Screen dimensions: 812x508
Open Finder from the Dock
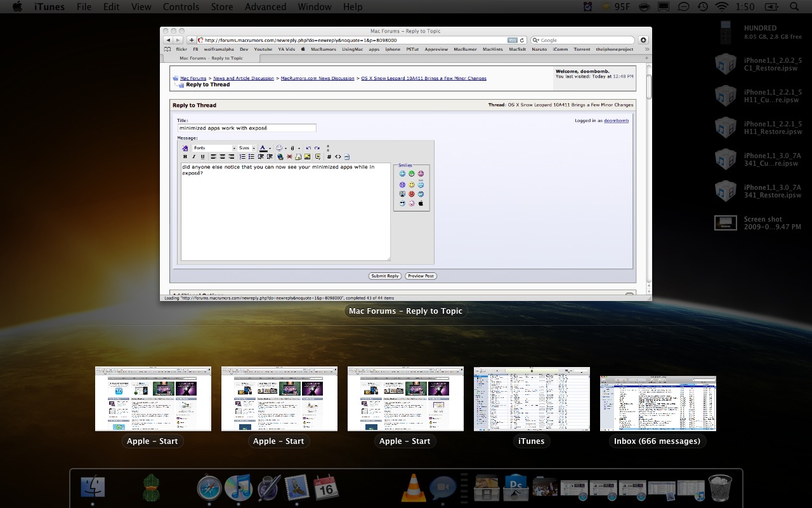click(93, 488)
